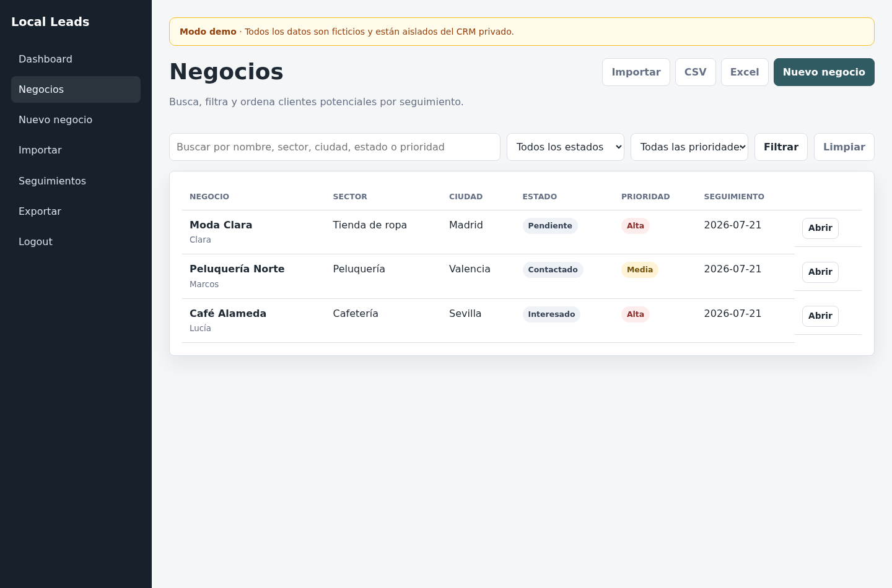
Task: Click the Peluquería Norte business name
Action: coord(237,269)
